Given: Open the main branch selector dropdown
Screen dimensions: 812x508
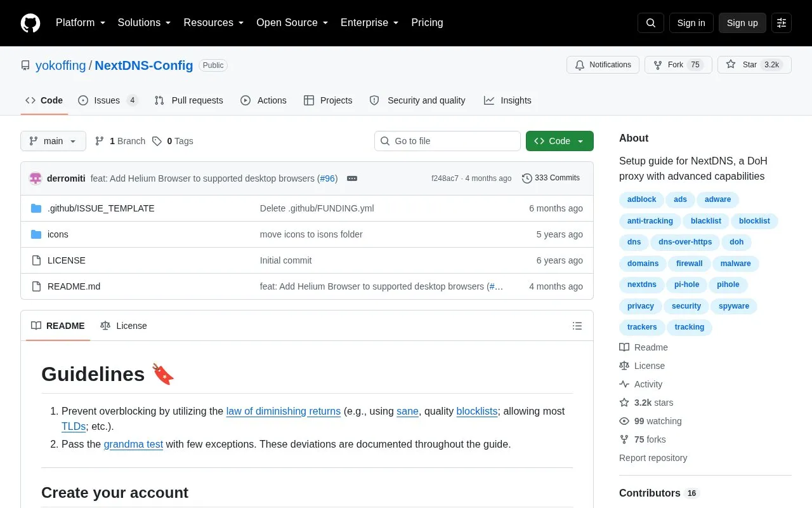Looking at the screenshot, I should [x=53, y=141].
